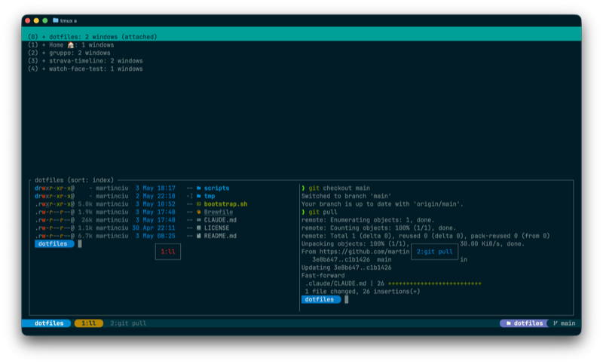This screenshot has height=364, width=603.
Task: Expand the watch-face-test session plus sign
Action: pyautogui.click(x=44, y=69)
